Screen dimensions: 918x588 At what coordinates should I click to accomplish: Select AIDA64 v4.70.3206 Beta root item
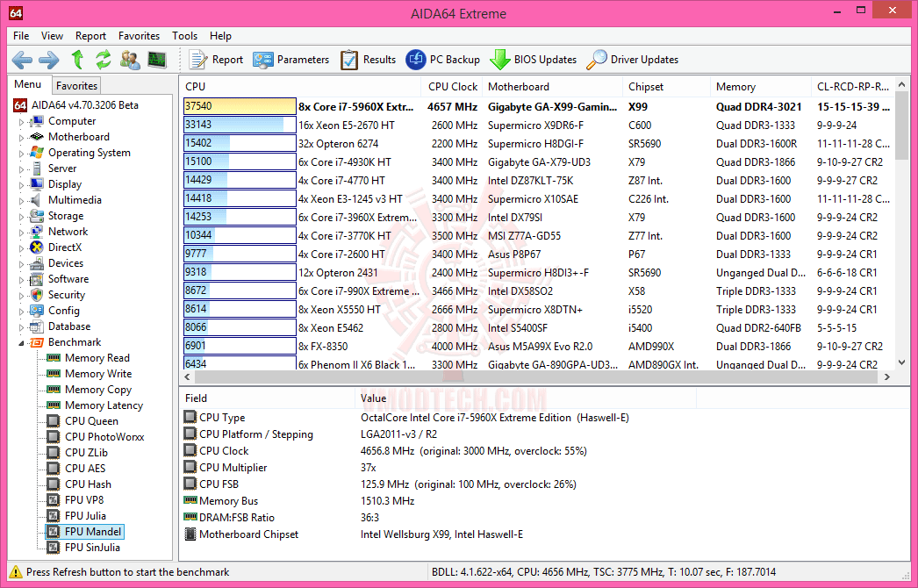pos(85,105)
